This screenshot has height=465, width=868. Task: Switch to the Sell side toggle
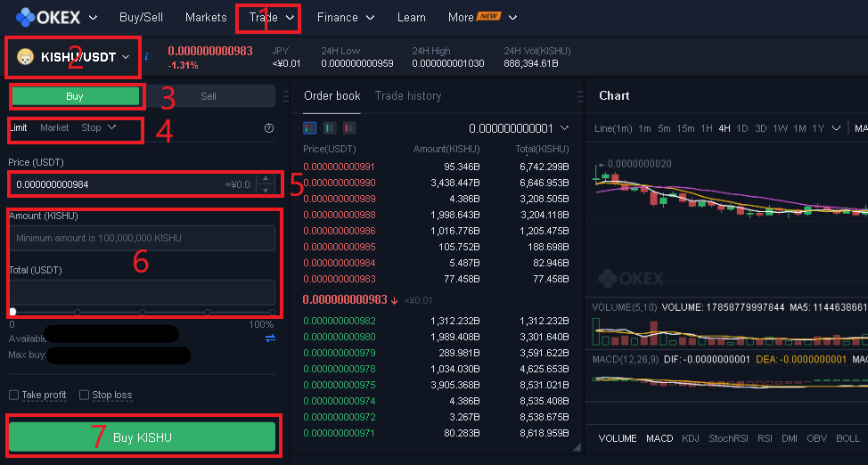point(209,96)
